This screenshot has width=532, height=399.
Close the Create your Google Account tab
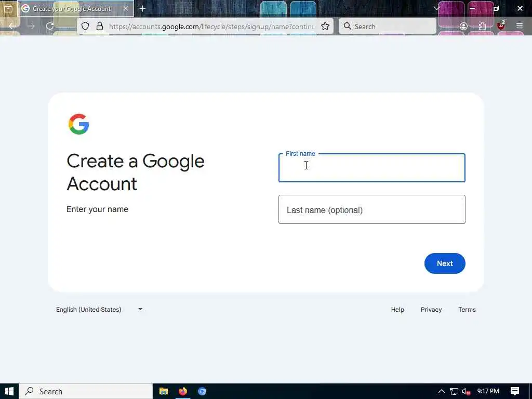(x=126, y=8)
